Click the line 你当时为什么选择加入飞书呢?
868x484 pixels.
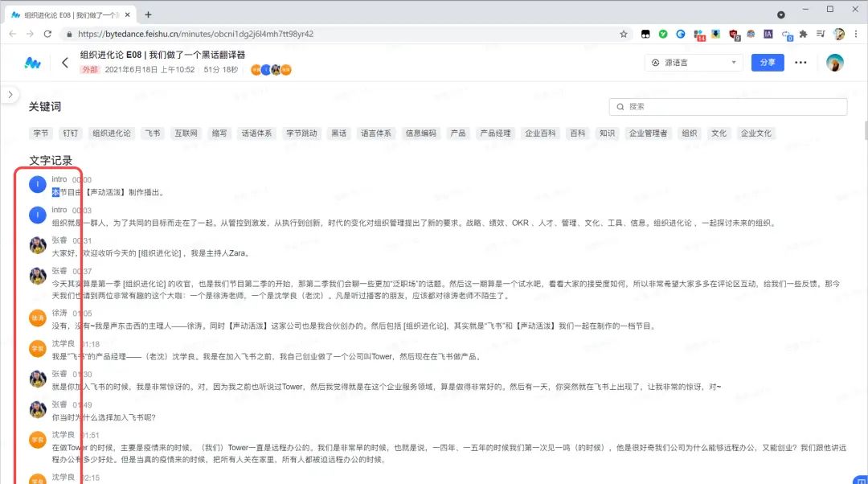click(x=104, y=417)
